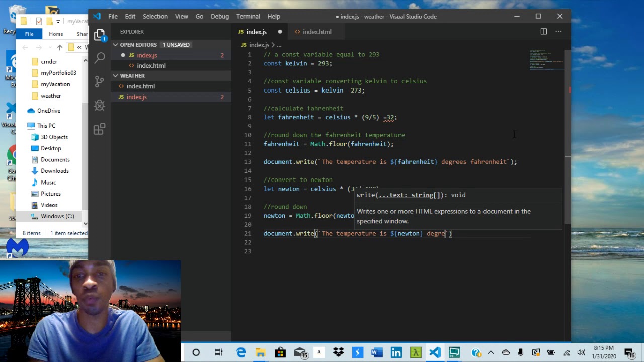
Task: Switch to the index.html editor tab
Action: click(316, 32)
